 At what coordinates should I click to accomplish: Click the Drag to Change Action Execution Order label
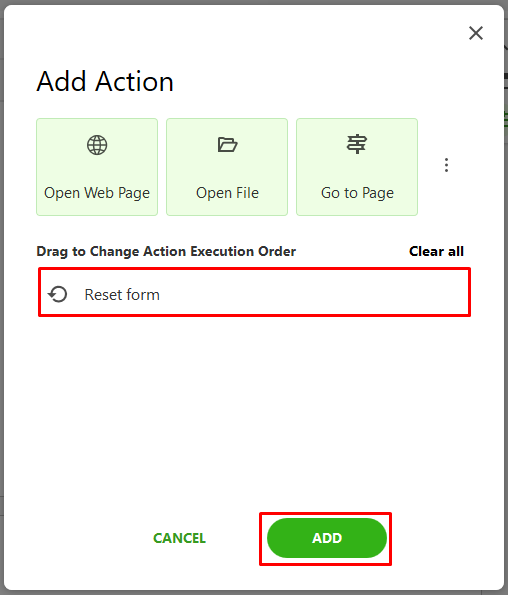[x=166, y=251]
